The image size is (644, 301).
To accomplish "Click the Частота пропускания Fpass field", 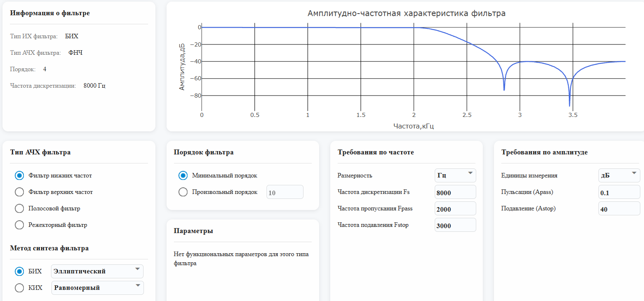I will (455, 209).
